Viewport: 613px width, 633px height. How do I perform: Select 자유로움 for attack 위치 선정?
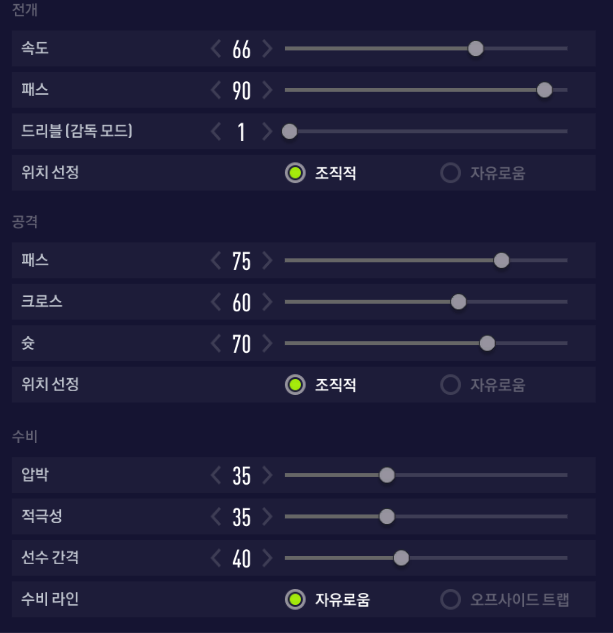pos(451,385)
